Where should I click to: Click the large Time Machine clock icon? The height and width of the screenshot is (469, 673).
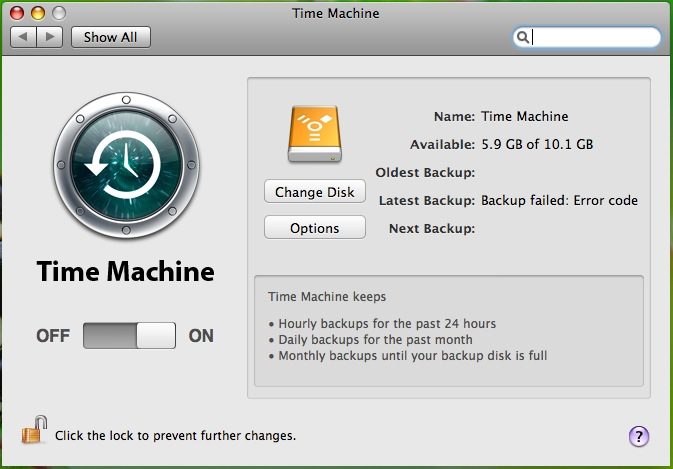[126, 165]
